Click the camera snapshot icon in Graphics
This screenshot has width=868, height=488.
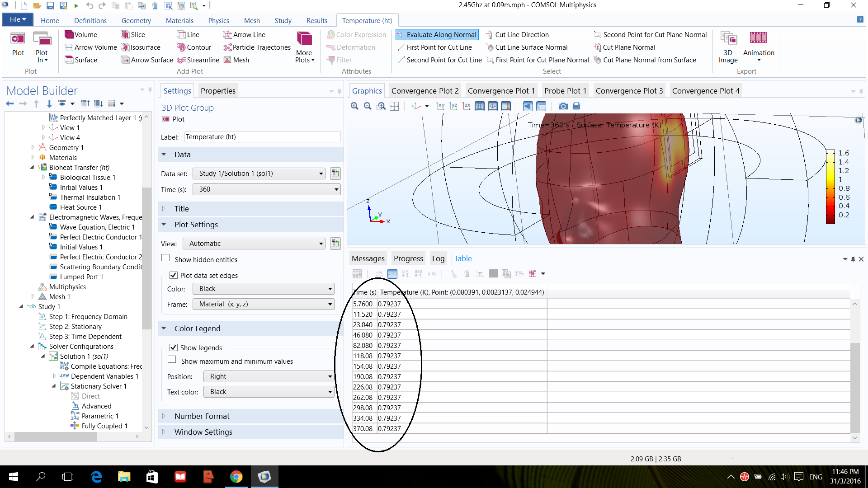tap(563, 106)
